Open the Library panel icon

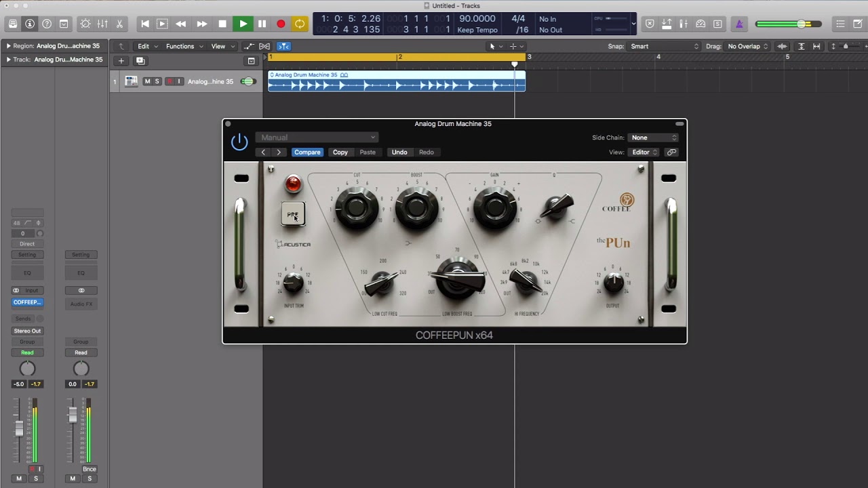(13, 24)
